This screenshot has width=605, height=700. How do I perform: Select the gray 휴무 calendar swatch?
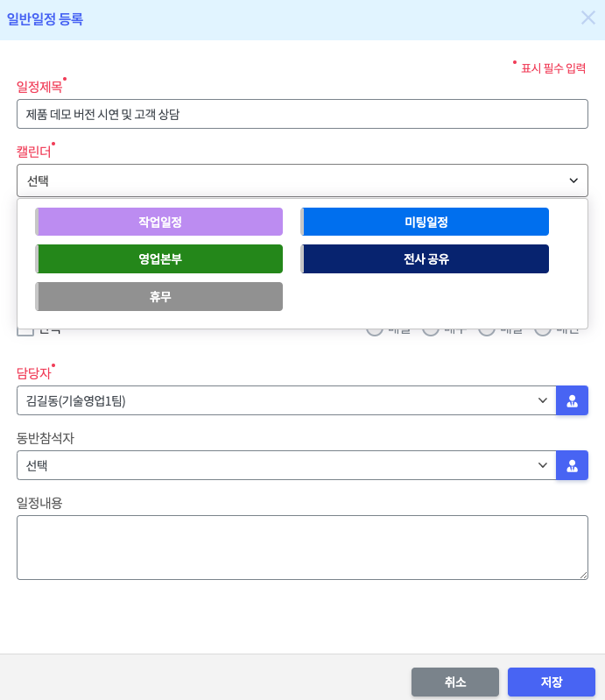(159, 296)
